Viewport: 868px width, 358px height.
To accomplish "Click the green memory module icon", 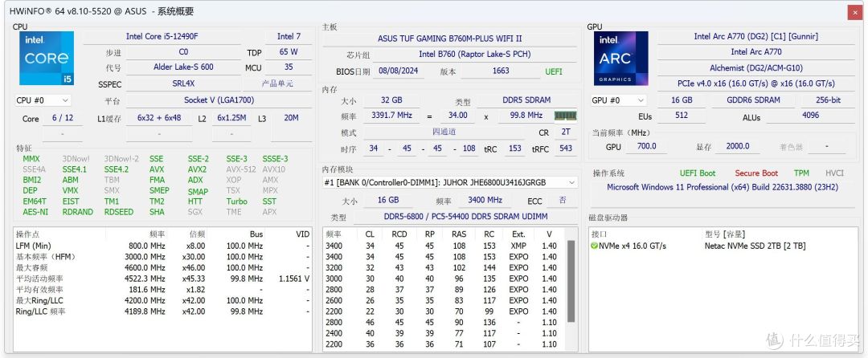I will coord(565,116).
